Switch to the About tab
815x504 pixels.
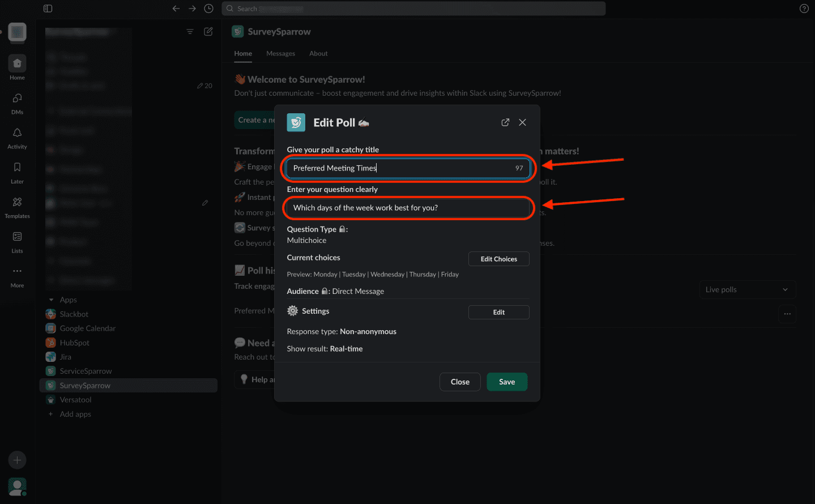(318, 53)
